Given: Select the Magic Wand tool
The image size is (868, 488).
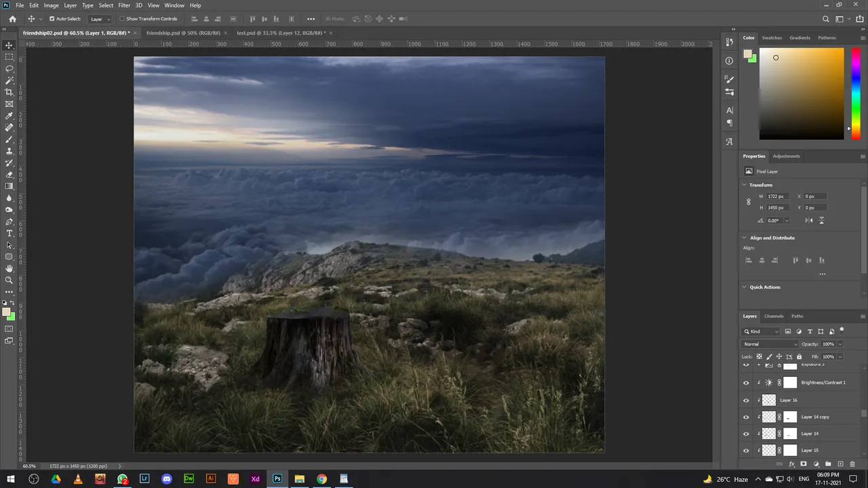Looking at the screenshot, I should [9, 80].
